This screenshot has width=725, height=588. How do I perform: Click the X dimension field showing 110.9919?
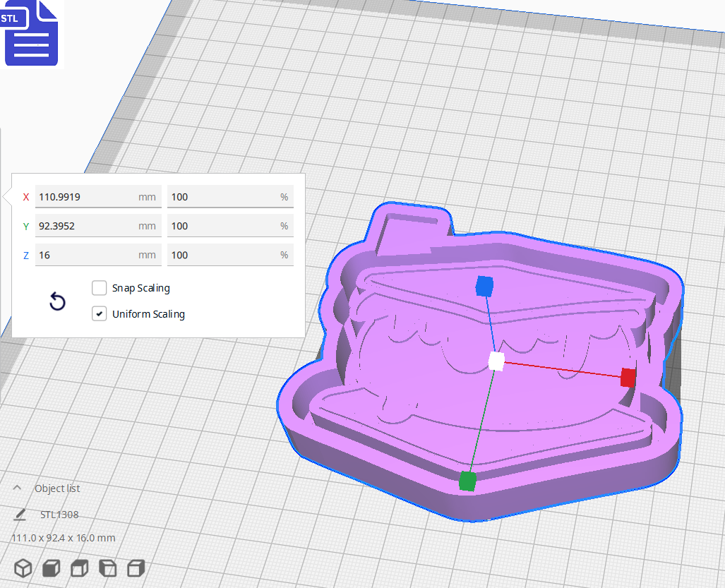97,196
